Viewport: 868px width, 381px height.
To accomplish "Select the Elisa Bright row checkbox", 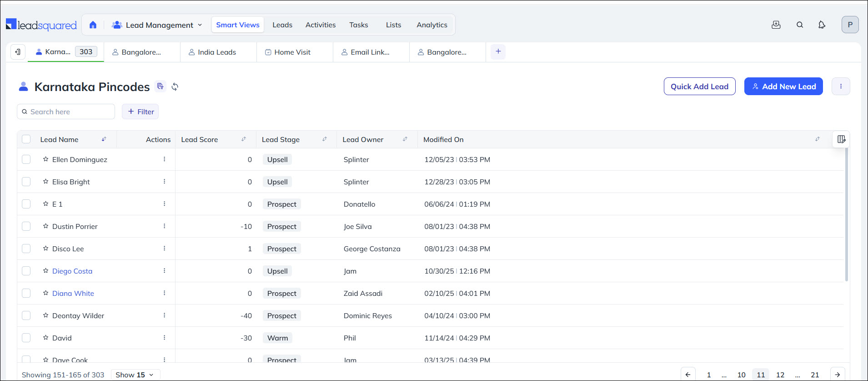I will [x=26, y=182].
